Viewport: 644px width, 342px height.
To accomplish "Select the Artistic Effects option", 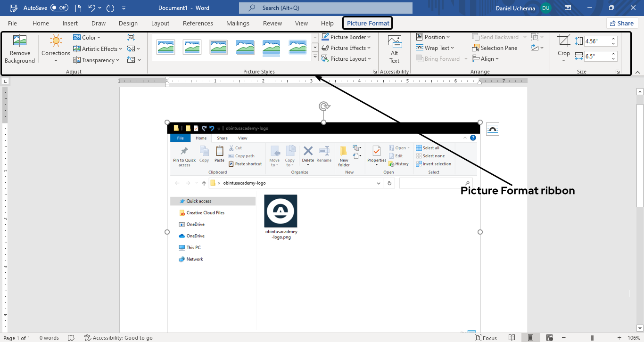I will (97, 49).
